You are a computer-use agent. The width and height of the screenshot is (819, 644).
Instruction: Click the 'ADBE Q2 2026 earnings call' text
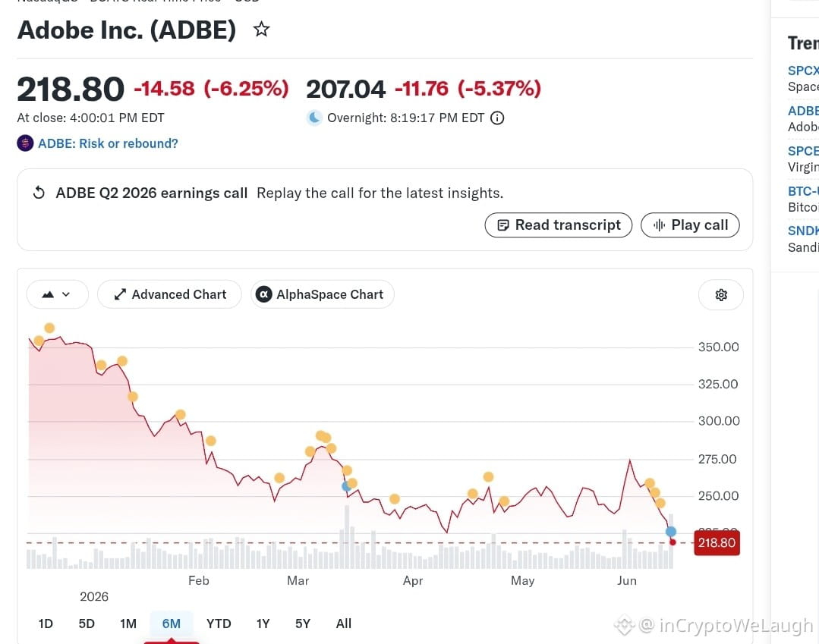(x=152, y=193)
